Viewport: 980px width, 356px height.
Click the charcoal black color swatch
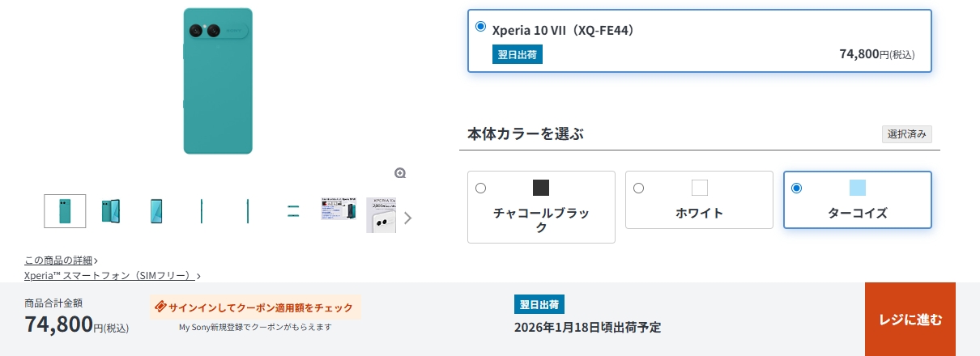click(x=541, y=188)
